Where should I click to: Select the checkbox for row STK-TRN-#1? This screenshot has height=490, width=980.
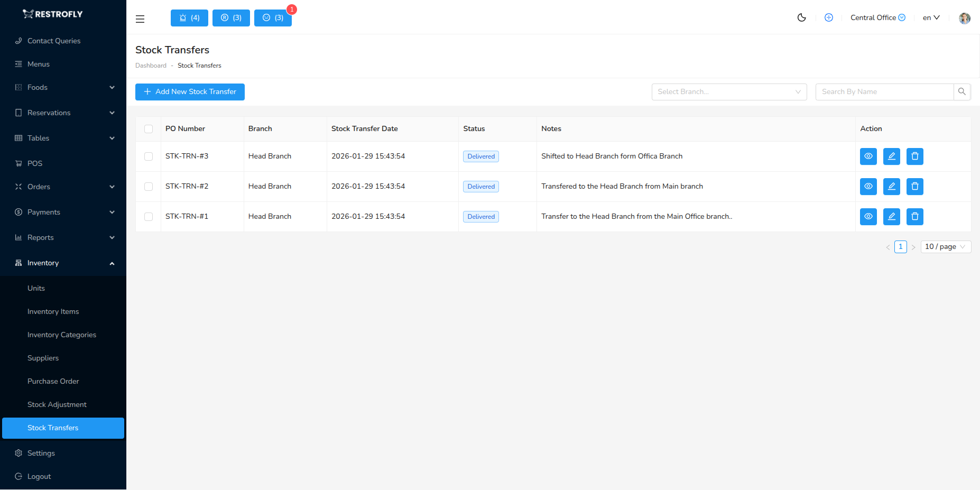(149, 216)
